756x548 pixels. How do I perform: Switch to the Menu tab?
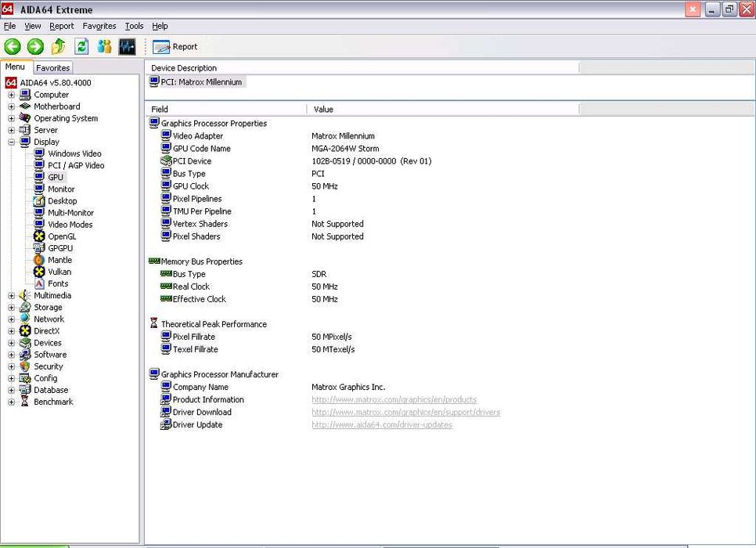point(16,67)
